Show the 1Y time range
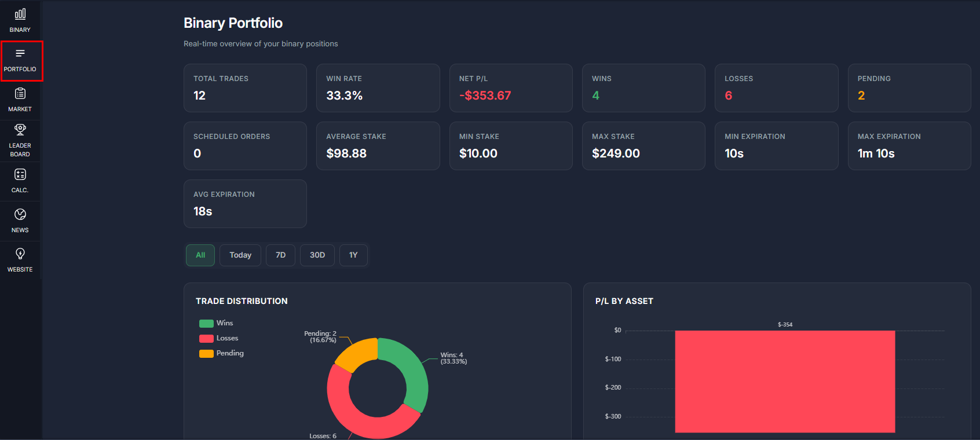 pyautogui.click(x=353, y=255)
